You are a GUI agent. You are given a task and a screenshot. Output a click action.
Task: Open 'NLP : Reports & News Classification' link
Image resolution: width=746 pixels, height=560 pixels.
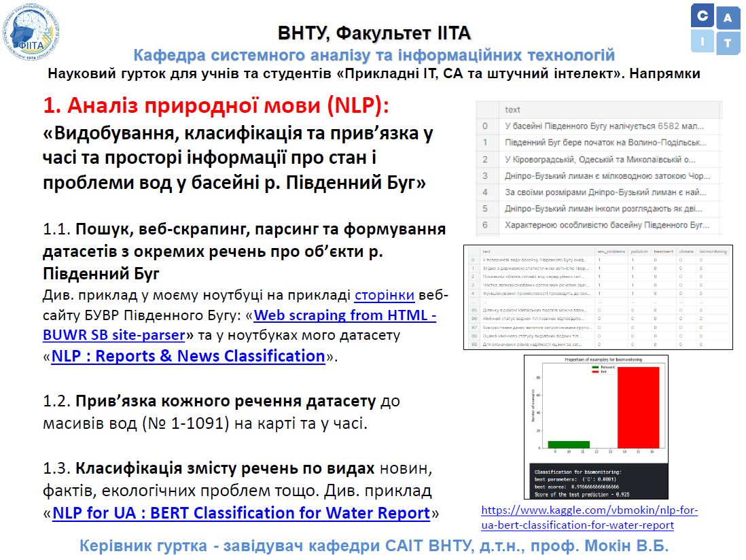188,356
